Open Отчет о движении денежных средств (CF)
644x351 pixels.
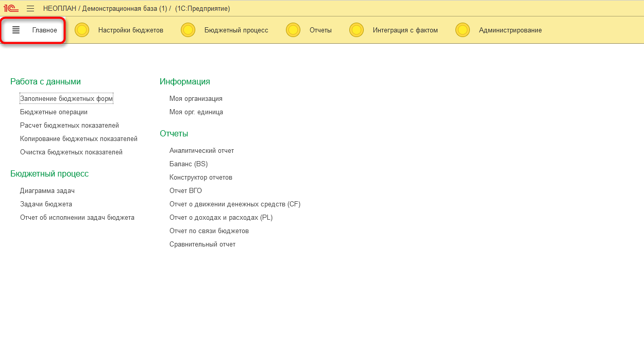tap(235, 204)
